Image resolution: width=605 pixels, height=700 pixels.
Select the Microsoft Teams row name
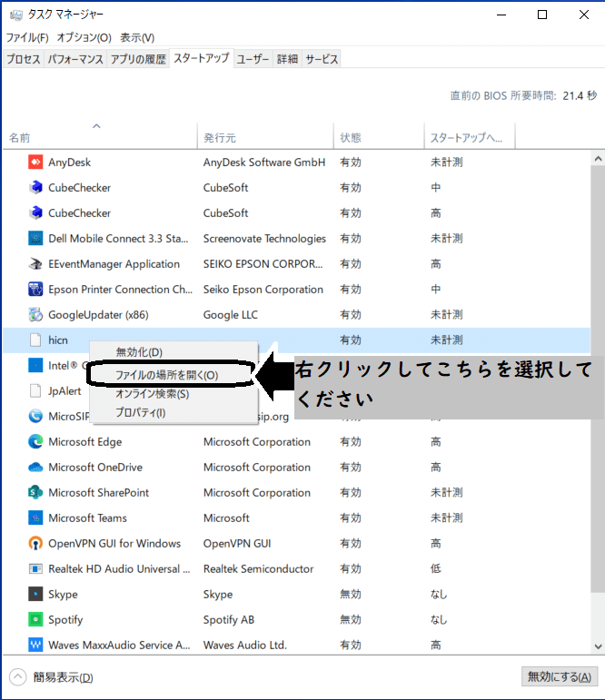click(x=87, y=518)
